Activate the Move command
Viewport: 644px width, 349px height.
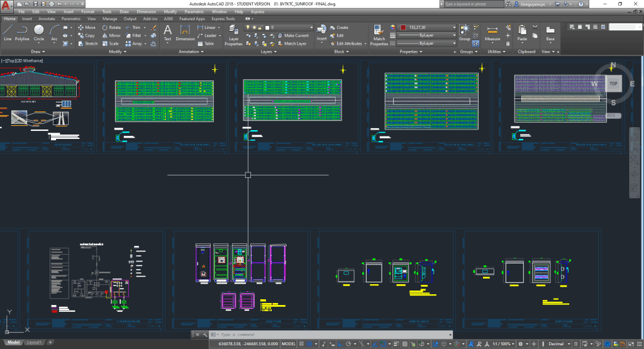pyautogui.click(x=87, y=28)
